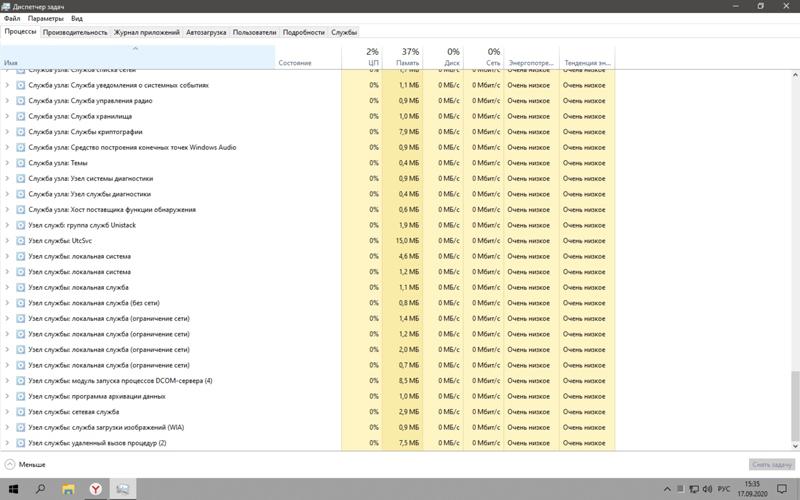Switch to the Пользователи tab
This screenshot has width=800, height=500.
tap(254, 32)
